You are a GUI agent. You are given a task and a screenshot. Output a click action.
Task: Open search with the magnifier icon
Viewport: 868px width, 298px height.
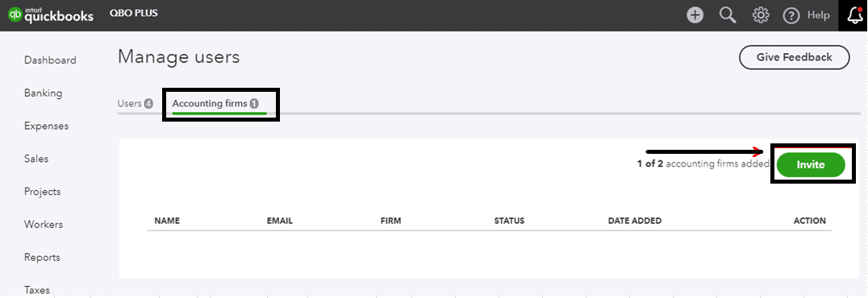(728, 15)
